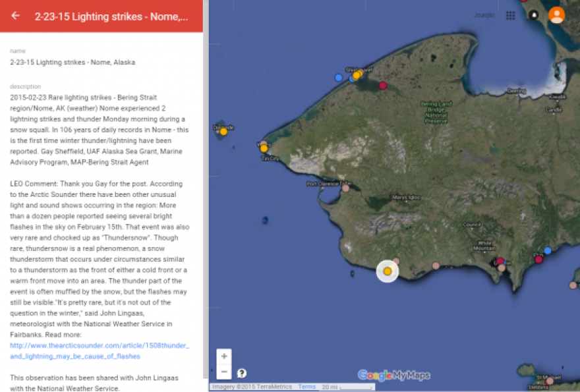Zoom in with the plus button
This screenshot has width=580, height=392.
tap(224, 356)
